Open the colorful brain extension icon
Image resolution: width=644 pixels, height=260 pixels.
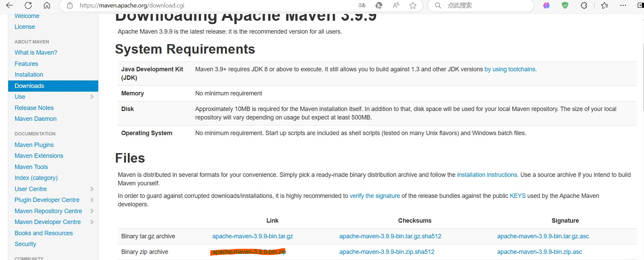(x=546, y=5)
